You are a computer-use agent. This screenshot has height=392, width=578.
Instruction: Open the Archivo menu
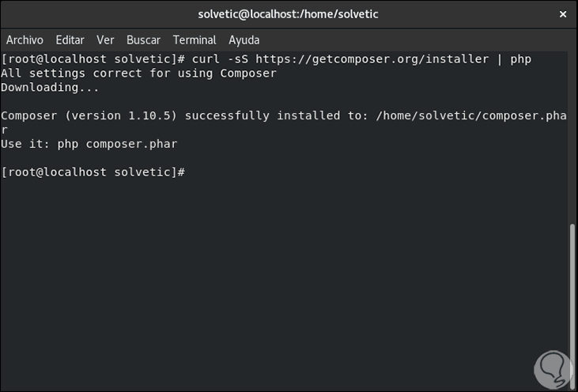click(x=25, y=40)
